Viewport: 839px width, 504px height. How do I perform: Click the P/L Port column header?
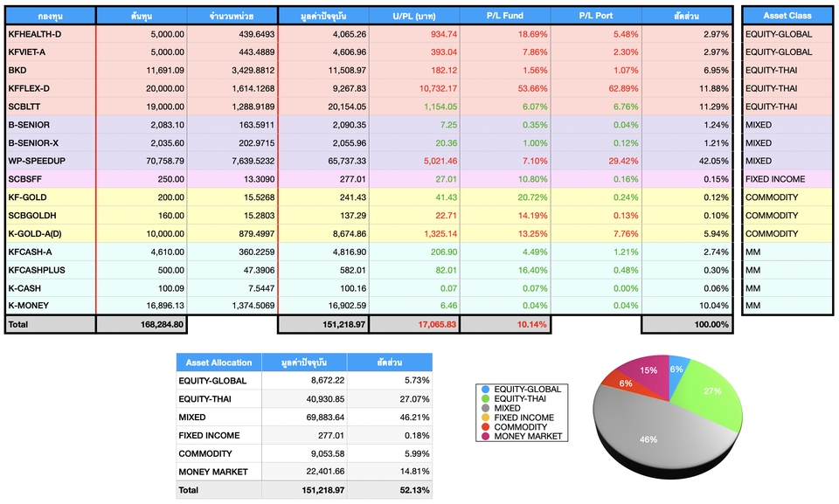pyautogui.click(x=596, y=16)
